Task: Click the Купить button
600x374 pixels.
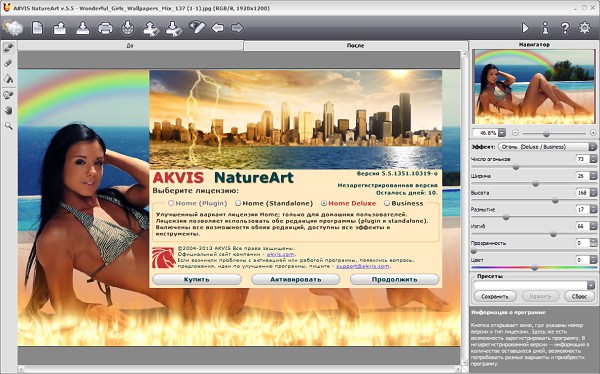Action: 197,279
